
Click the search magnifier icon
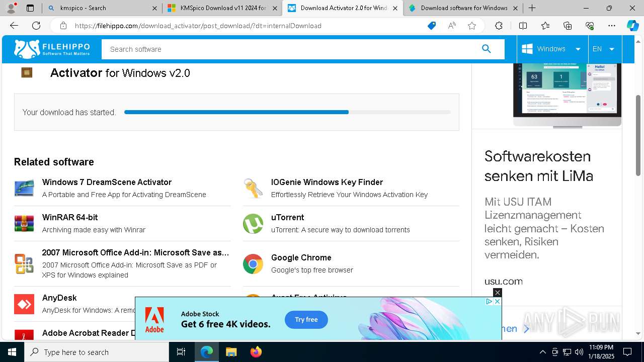pos(486,49)
